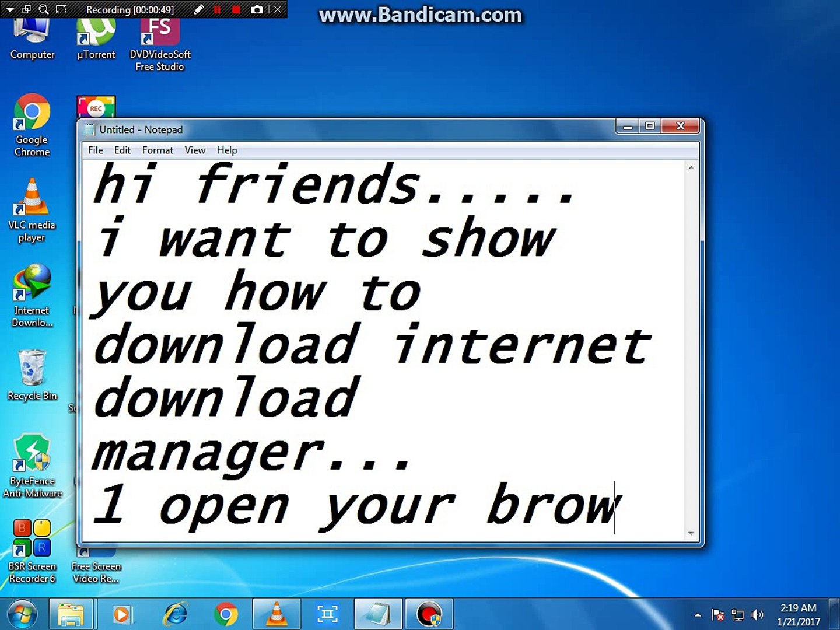Open Windows Media Player from taskbar
The image size is (840, 630).
click(122, 614)
